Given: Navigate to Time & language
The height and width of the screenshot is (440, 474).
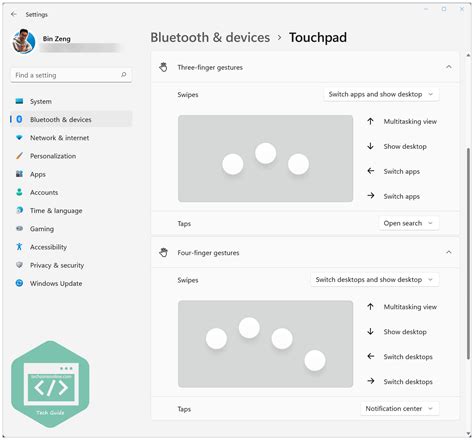Looking at the screenshot, I should [71, 210].
